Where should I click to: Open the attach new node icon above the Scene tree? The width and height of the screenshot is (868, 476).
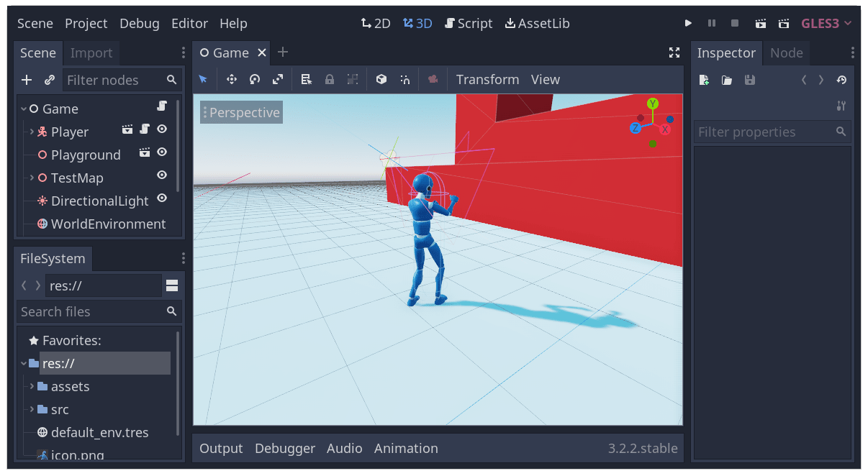pos(27,79)
